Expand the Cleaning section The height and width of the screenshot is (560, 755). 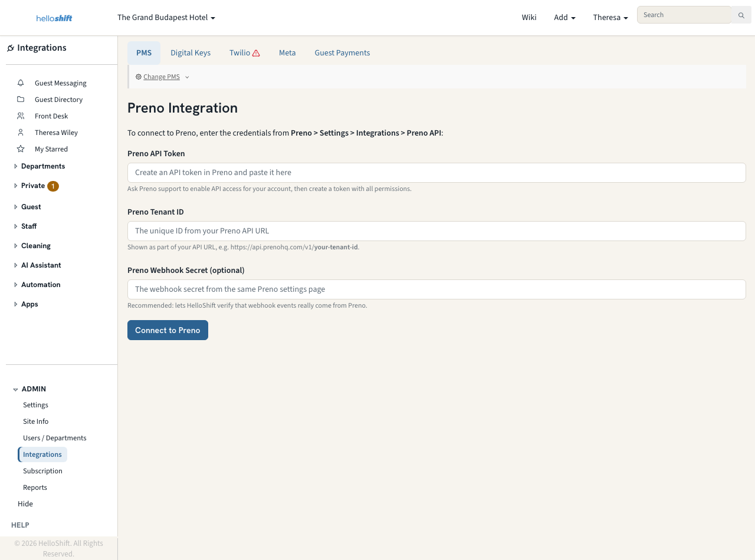click(x=16, y=246)
